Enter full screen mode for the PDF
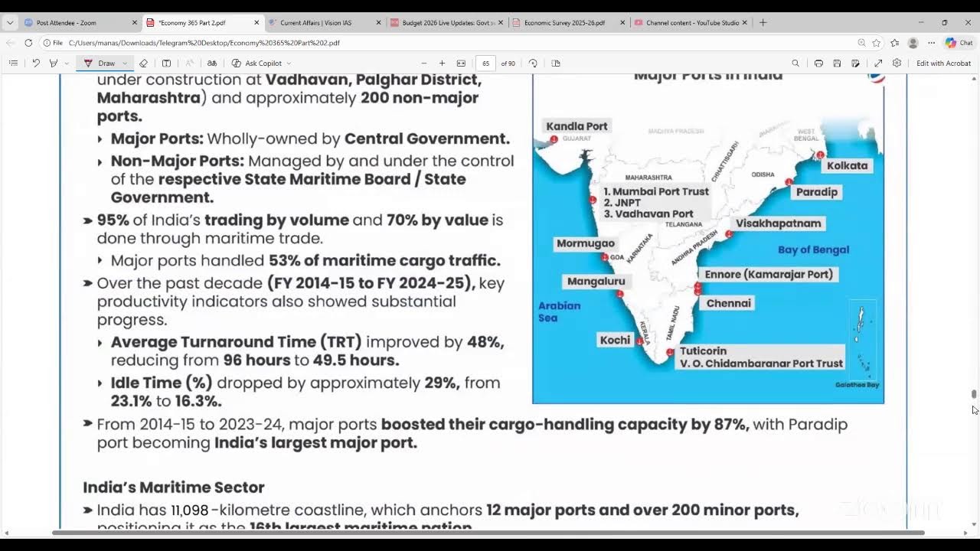Image resolution: width=980 pixels, height=551 pixels. pos(878,64)
